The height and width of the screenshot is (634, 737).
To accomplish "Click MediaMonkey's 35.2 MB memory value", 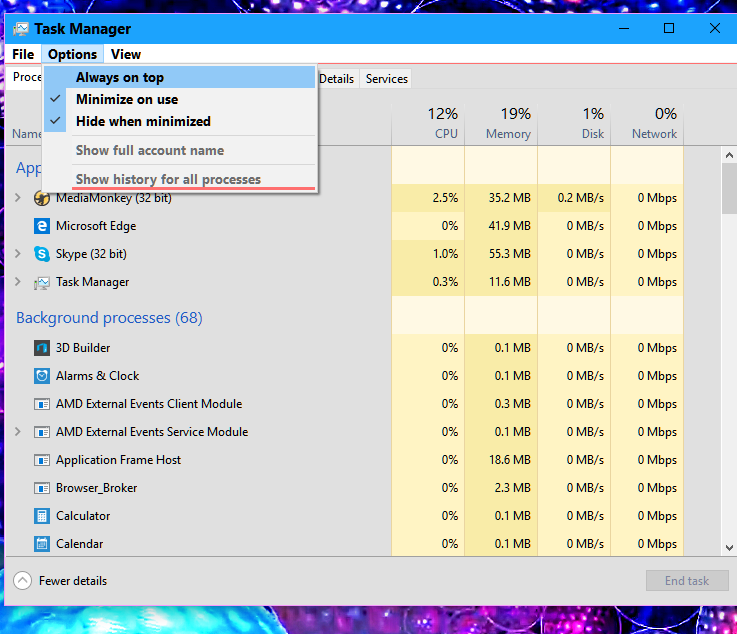I will point(510,198).
